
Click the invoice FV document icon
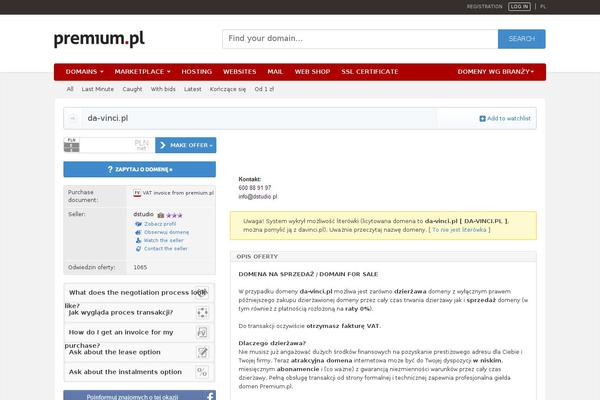pyautogui.click(x=202, y=332)
